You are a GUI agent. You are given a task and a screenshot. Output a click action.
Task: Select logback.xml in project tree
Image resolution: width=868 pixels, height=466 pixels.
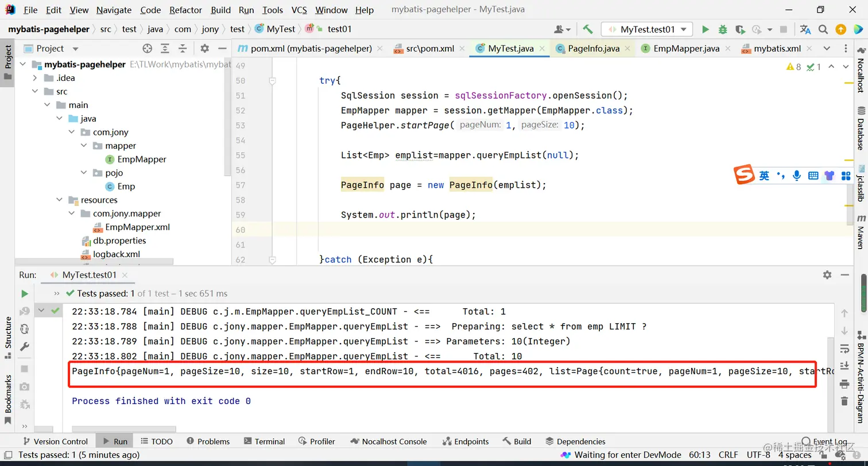coord(117,254)
